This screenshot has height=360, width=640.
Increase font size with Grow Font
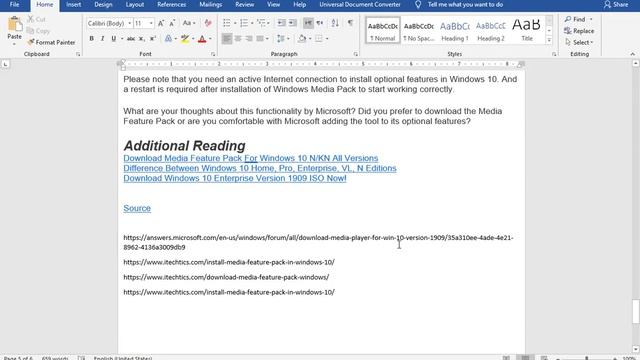coord(161,23)
